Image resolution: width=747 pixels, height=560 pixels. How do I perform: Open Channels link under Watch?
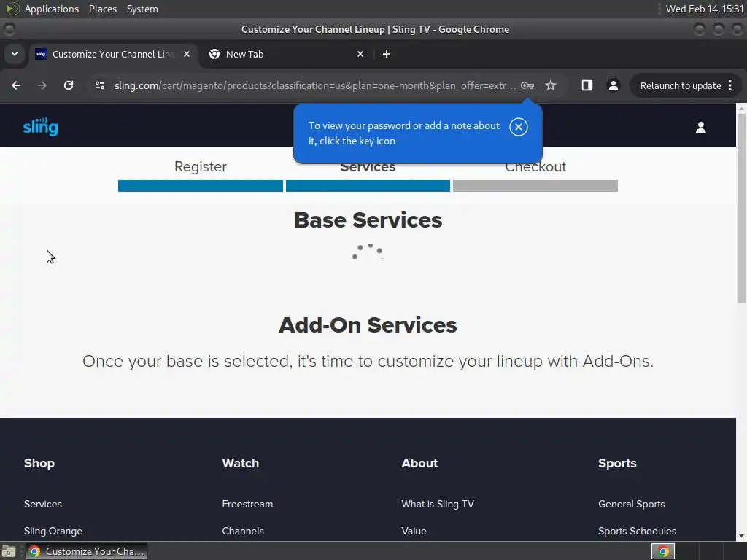pyautogui.click(x=243, y=531)
